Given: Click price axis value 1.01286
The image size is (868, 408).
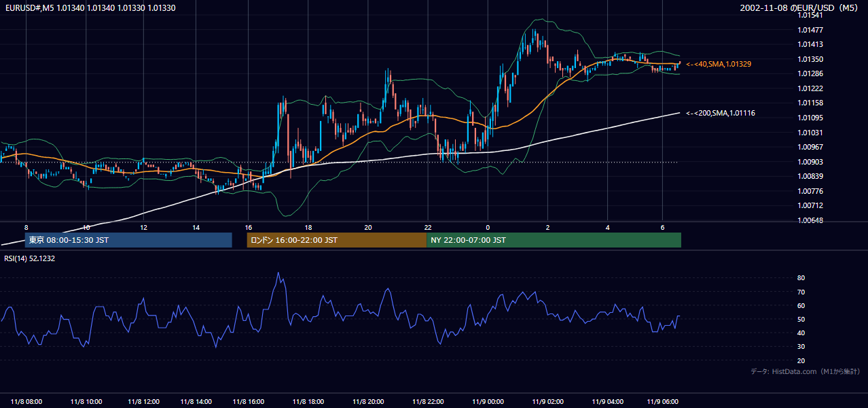Looking at the screenshot, I should pos(811,74).
